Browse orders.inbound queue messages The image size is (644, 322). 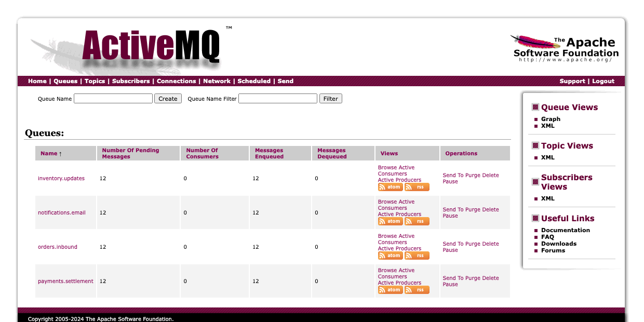pos(386,236)
